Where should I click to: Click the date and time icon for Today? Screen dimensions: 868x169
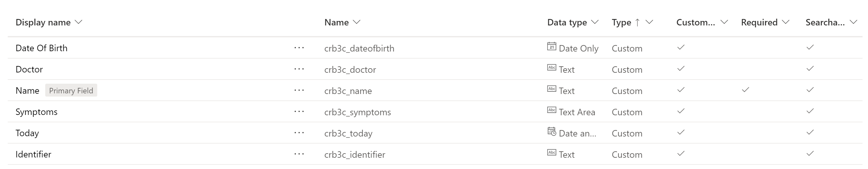(552, 131)
